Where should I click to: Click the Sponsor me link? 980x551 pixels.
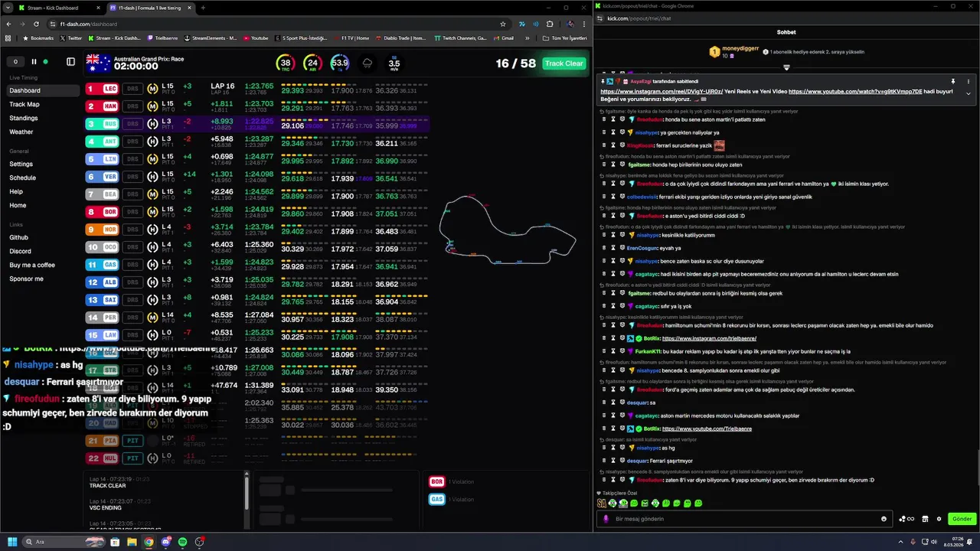[x=27, y=279]
